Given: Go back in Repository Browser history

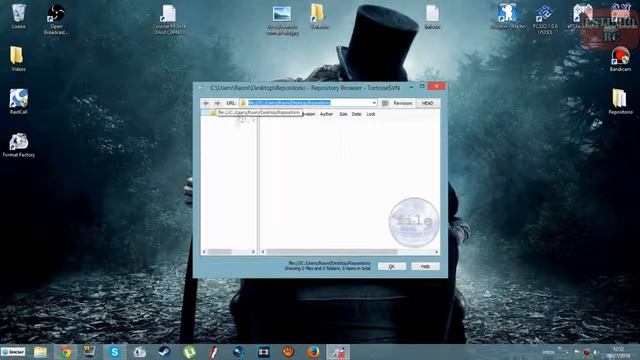Looking at the screenshot, I should [206, 103].
